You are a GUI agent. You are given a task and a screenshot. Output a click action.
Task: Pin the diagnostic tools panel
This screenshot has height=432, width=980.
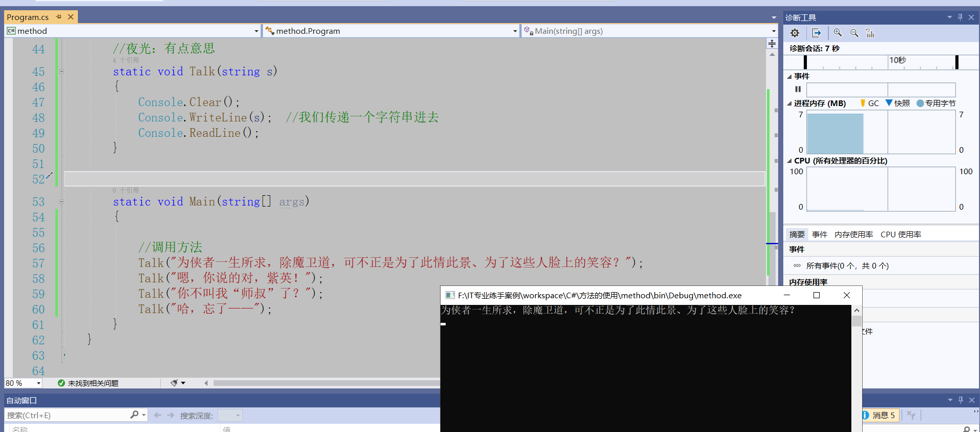click(x=961, y=17)
